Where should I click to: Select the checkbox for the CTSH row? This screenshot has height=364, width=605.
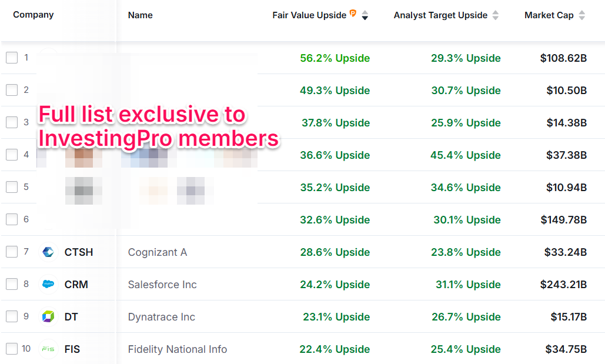coord(10,252)
